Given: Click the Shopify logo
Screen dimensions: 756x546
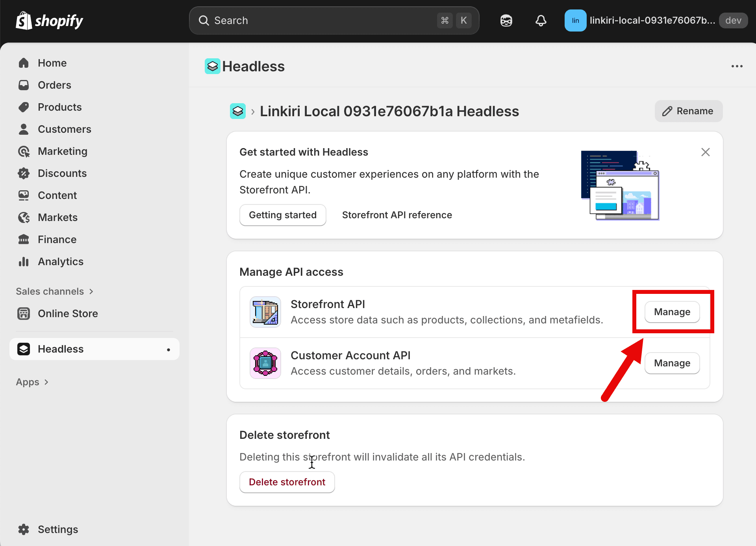Looking at the screenshot, I should point(49,20).
